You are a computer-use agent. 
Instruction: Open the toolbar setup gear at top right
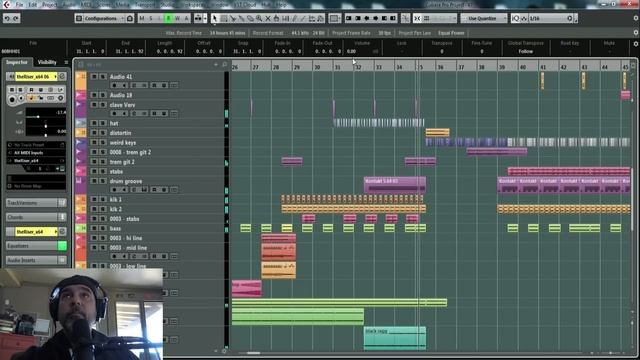tap(636, 18)
